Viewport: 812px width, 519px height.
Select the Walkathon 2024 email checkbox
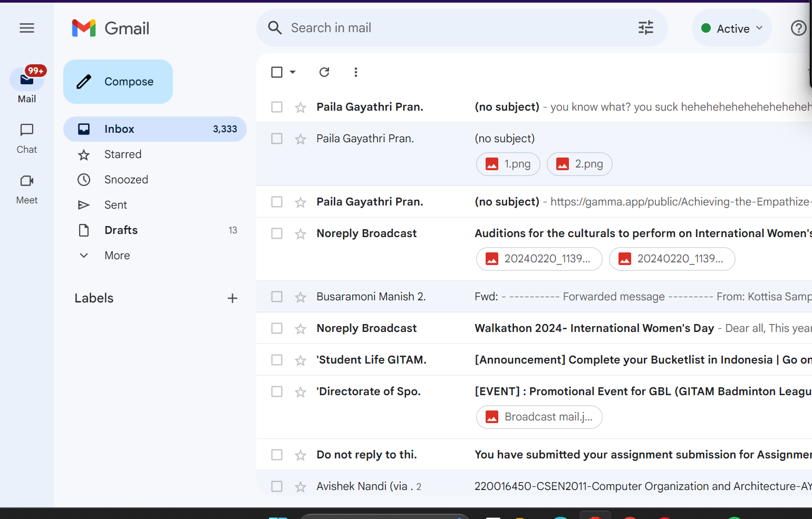[277, 328]
